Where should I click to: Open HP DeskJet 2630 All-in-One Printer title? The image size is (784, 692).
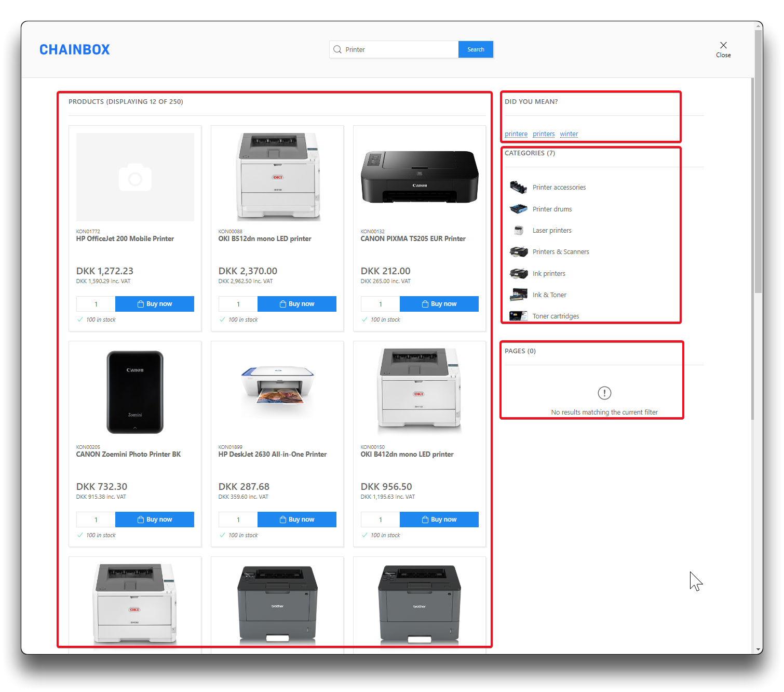coord(273,455)
